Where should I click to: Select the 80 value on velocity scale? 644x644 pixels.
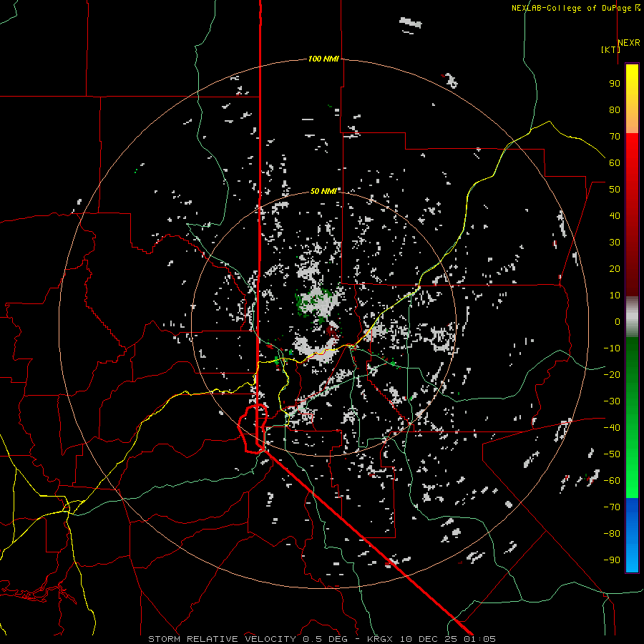pyautogui.click(x=615, y=110)
